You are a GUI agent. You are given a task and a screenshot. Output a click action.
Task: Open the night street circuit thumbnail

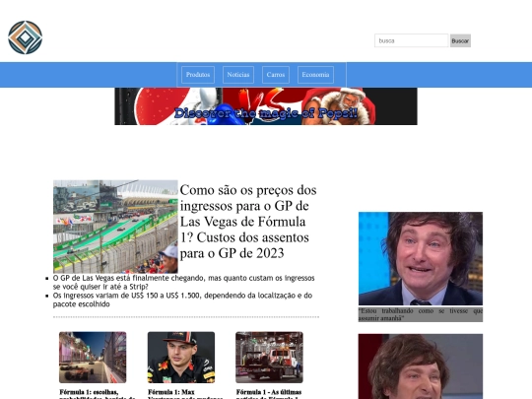[x=93, y=358]
